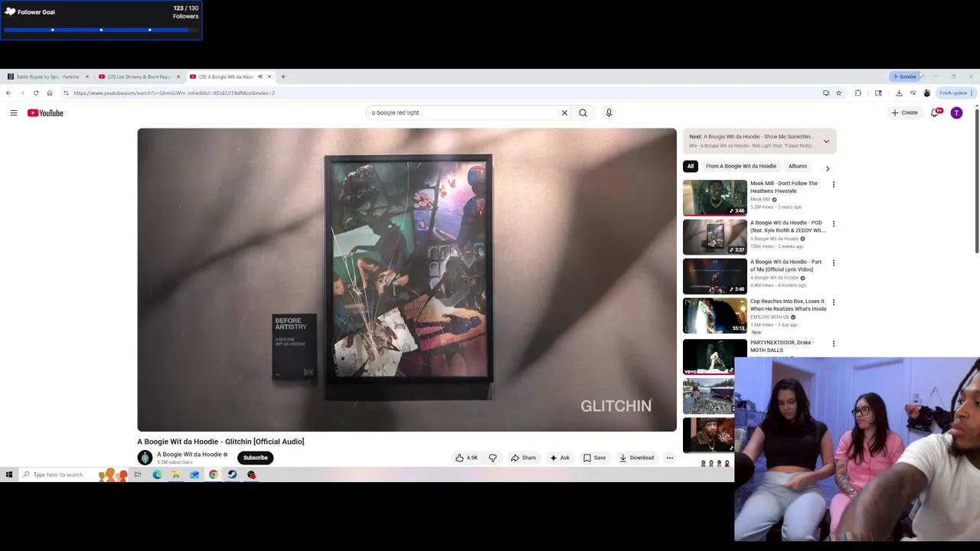Close the Fortnite tab
Image resolution: width=980 pixels, height=551 pixels.
click(x=87, y=77)
